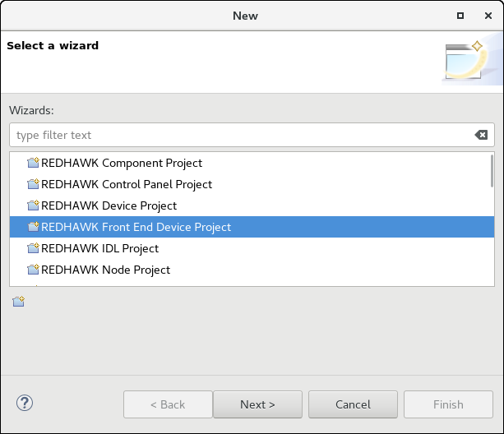Click the wizard list vertical scrollbar
This screenshot has height=434, width=504.
point(492,173)
